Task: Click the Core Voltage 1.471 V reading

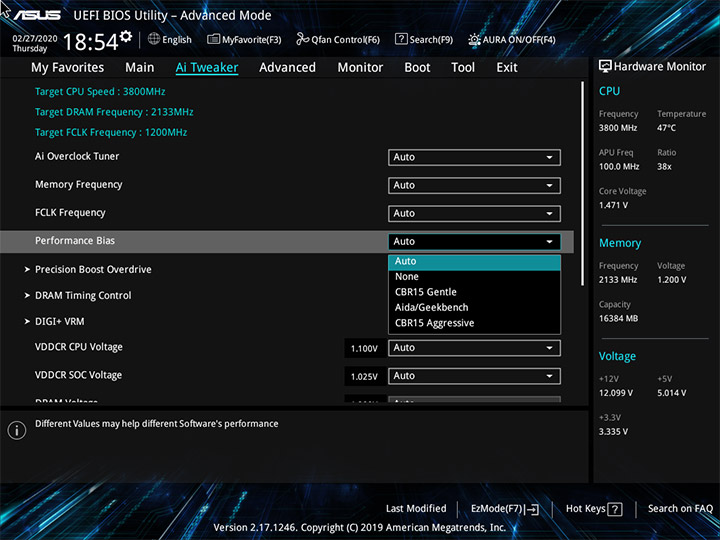Action: coord(613,205)
